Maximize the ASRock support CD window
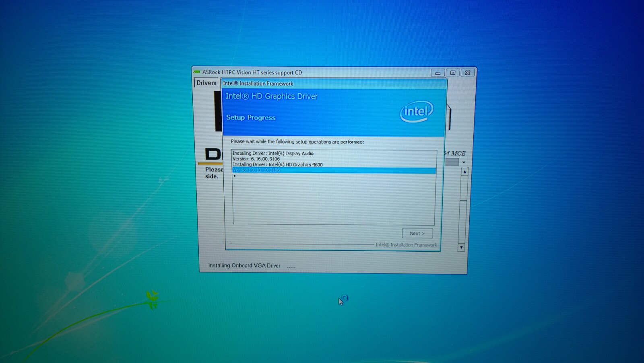Image resolution: width=644 pixels, height=363 pixels. (453, 73)
